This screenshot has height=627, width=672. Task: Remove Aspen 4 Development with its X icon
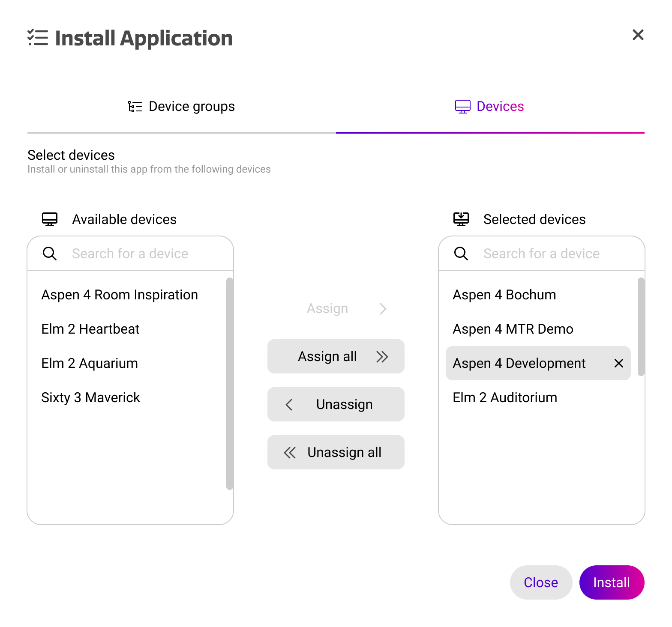pos(618,363)
